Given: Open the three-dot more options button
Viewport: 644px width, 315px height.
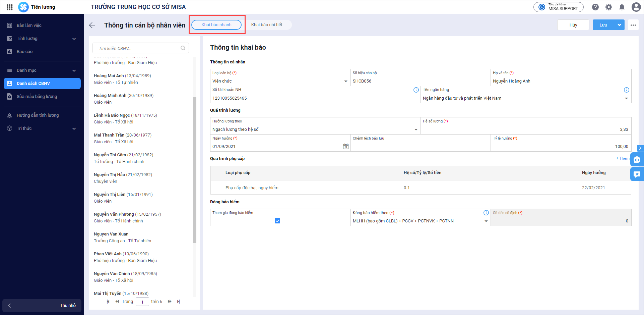Looking at the screenshot, I should click(633, 25).
